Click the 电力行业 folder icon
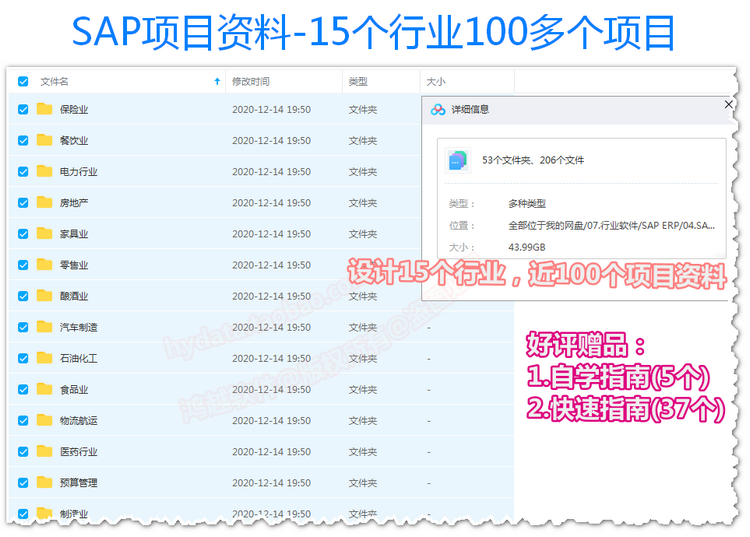Screen dimensions: 750x537 (x=44, y=171)
